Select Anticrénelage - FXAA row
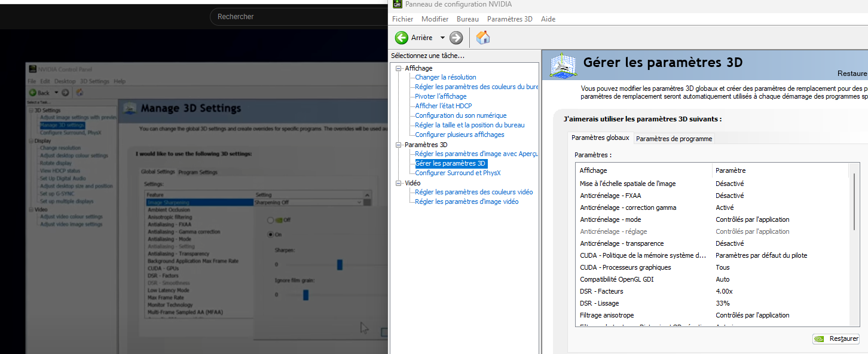868x354 pixels. click(713, 196)
